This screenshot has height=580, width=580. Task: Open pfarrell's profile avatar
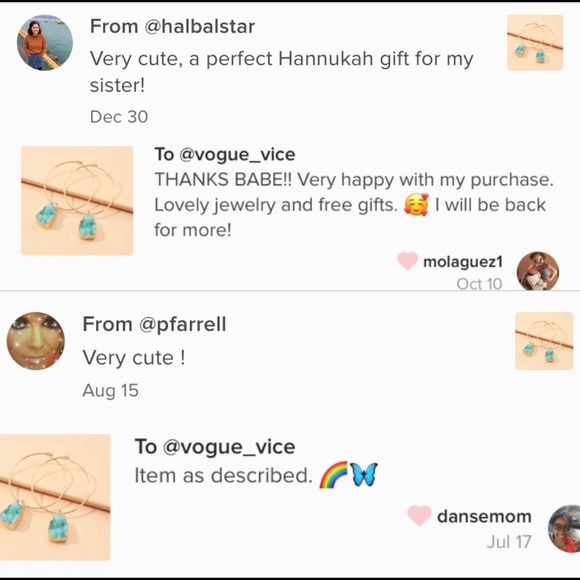click(36, 341)
